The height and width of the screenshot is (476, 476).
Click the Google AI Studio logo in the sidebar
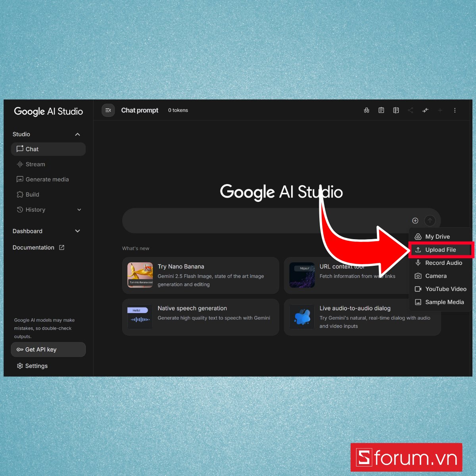click(x=48, y=111)
